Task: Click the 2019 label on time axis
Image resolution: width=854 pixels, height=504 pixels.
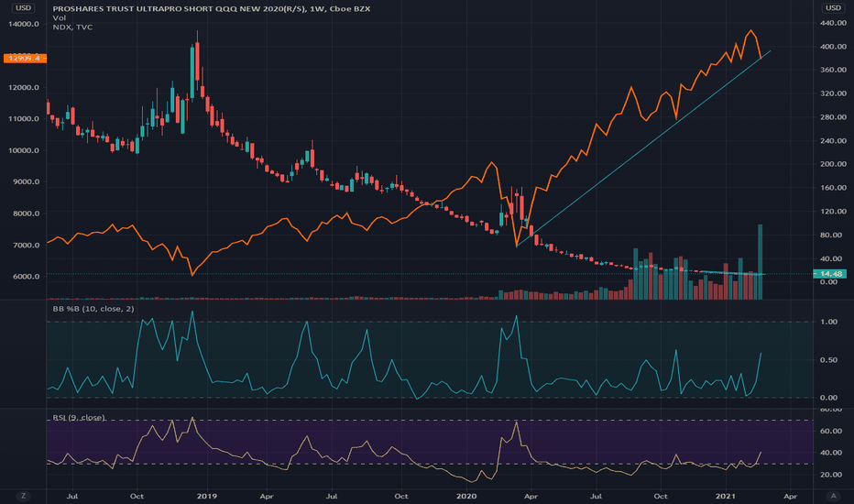Action: click(206, 496)
